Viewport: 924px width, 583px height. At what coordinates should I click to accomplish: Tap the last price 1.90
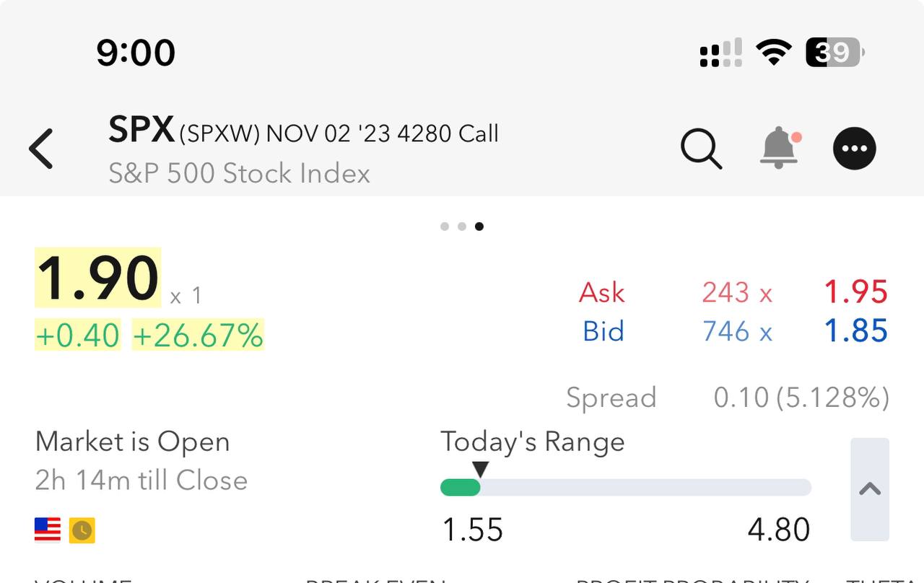[x=98, y=278]
